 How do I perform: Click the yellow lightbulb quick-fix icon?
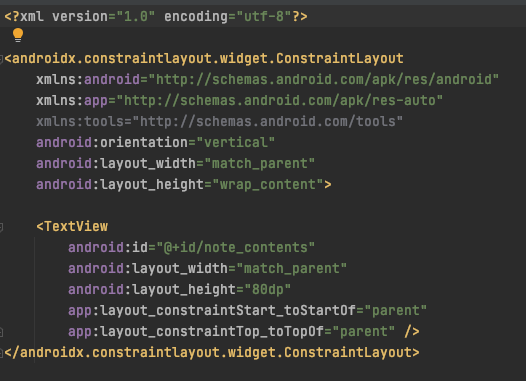click(18, 35)
